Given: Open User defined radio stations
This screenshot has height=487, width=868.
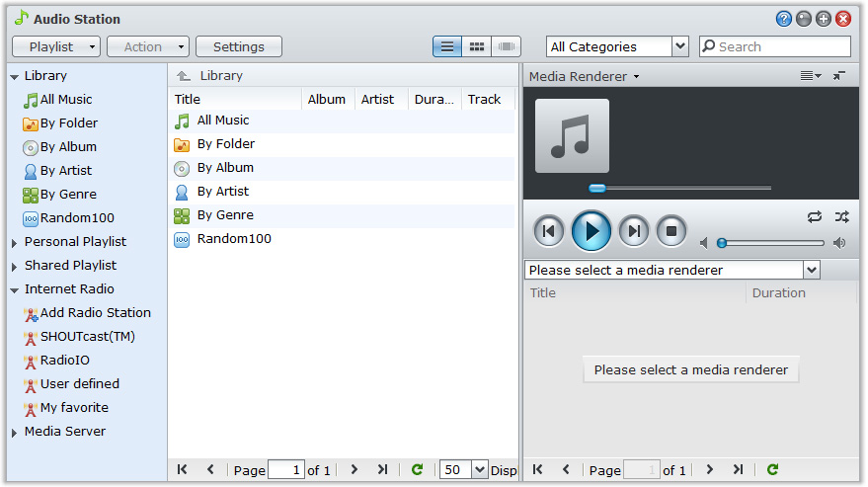Looking at the screenshot, I should tap(71, 384).
